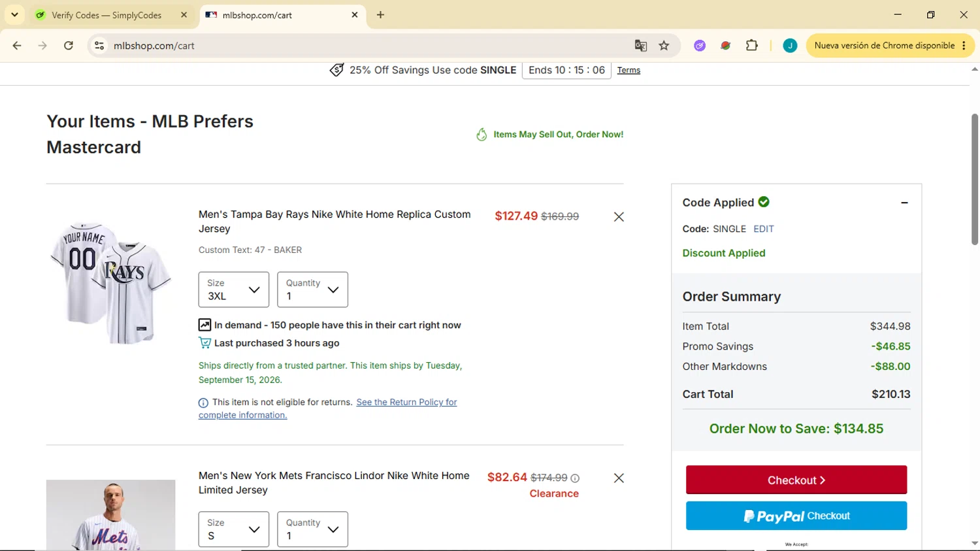
Task: Click the promo countdown Ends timer
Action: (566, 70)
